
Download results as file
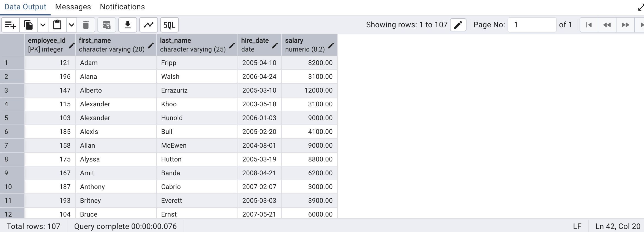[128, 25]
